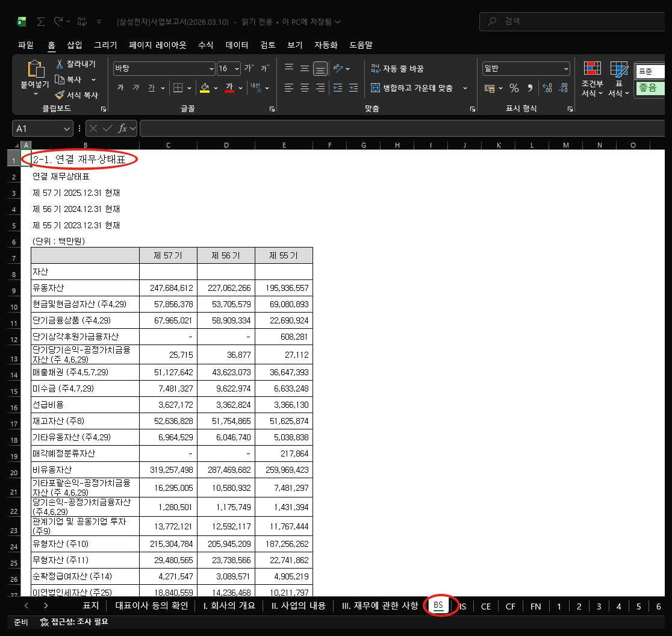Open Format as Table (표 서식)
The image size is (672, 636).
click(x=619, y=79)
